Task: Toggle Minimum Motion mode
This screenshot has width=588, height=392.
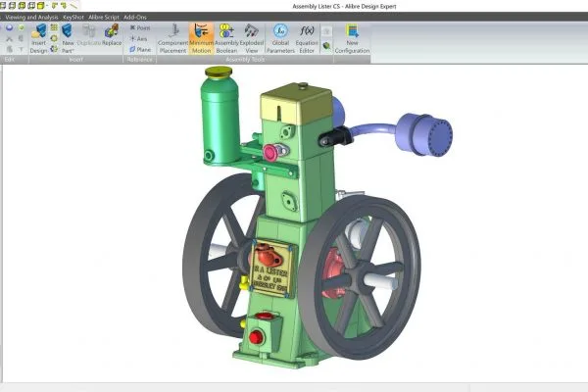Action: 201,38
